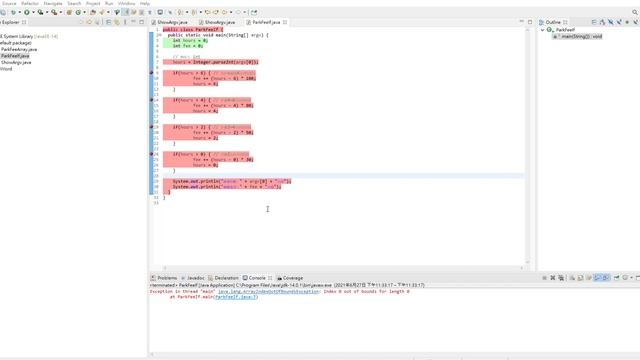Toggle breakpoint marker on line 14
The height and width of the screenshot is (360, 640).
(151, 100)
